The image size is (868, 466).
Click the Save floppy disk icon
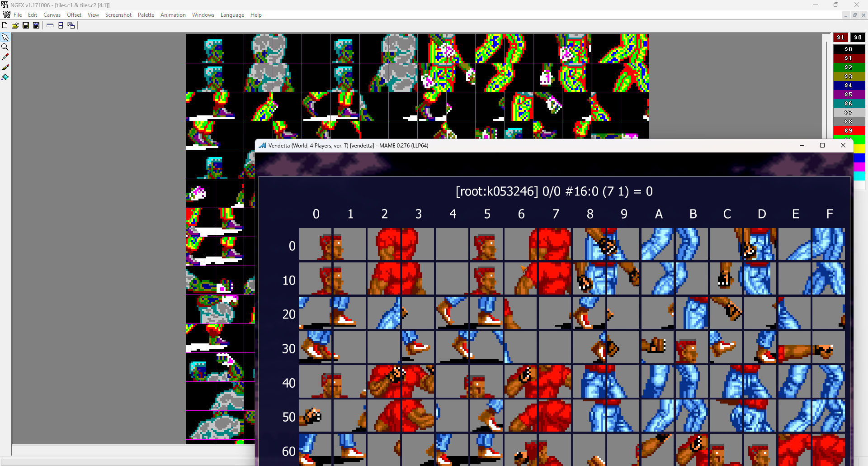(x=26, y=25)
